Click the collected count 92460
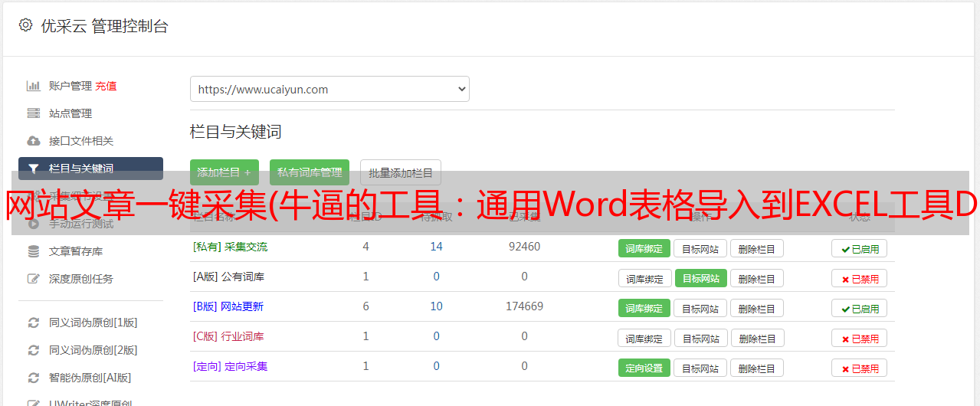 pyautogui.click(x=524, y=247)
